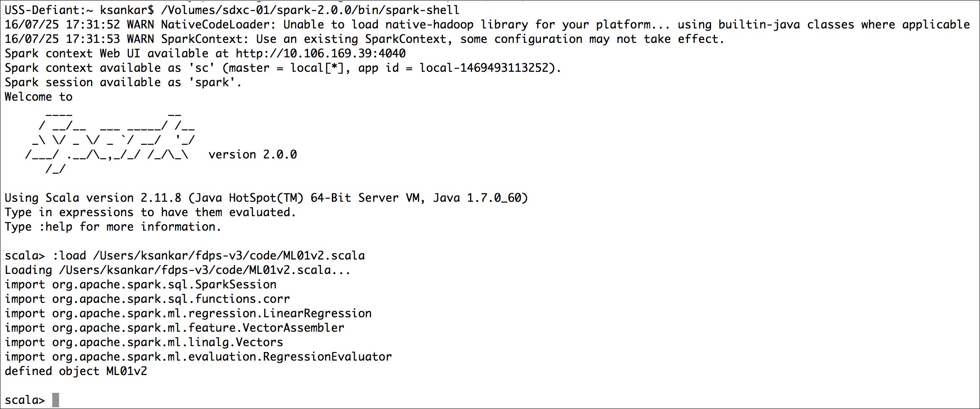Image resolution: width=980 pixels, height=409 pixels.
Task: Click the "Spark session available as 'spark'" line
Action: (x=123, y=82)
